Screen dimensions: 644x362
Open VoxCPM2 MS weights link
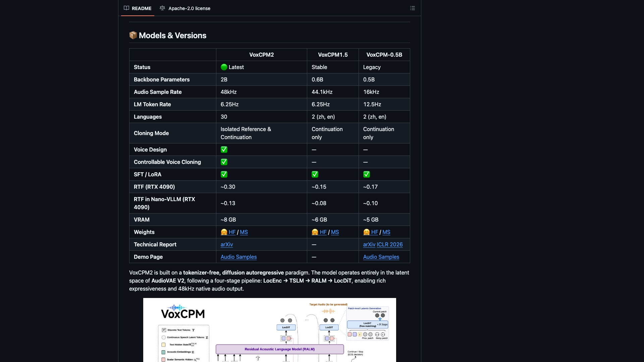point(244,232)
